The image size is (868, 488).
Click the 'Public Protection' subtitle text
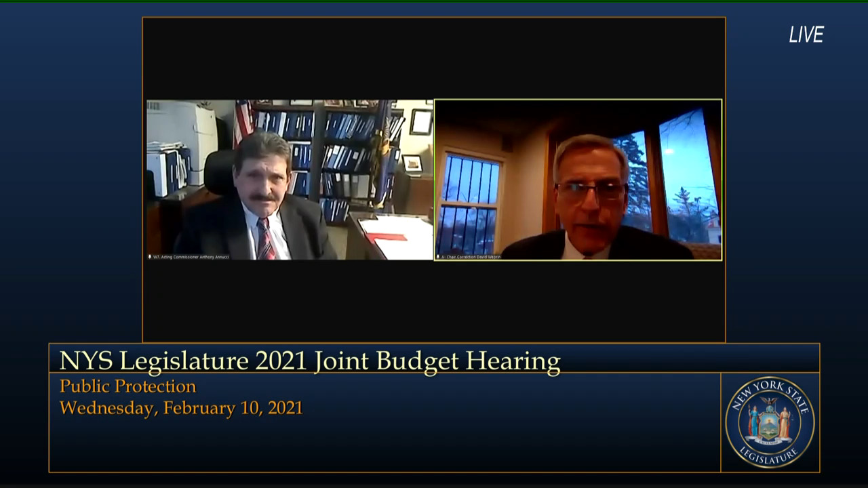tap(127, 386)
